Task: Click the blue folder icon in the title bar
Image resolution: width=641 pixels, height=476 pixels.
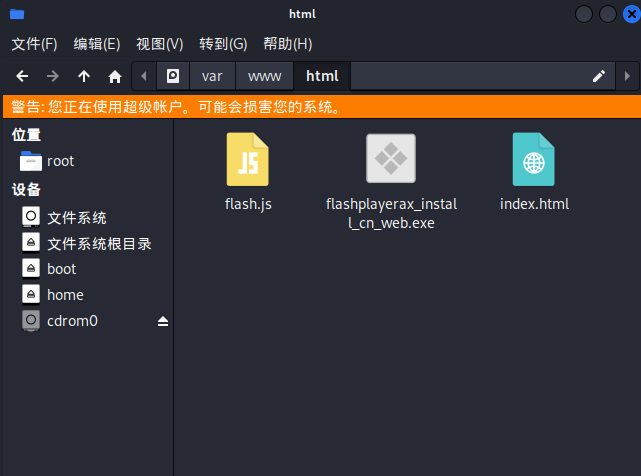Action: click(17, 14)
